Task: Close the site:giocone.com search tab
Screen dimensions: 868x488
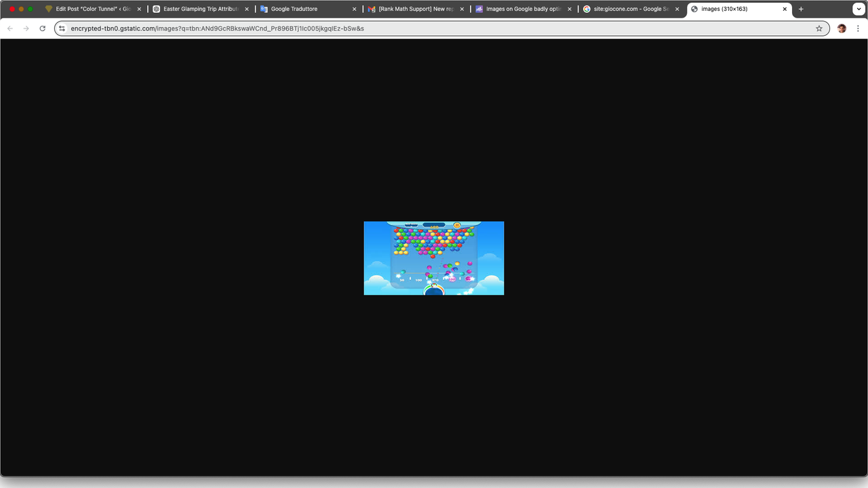Action: coord(677,9)
